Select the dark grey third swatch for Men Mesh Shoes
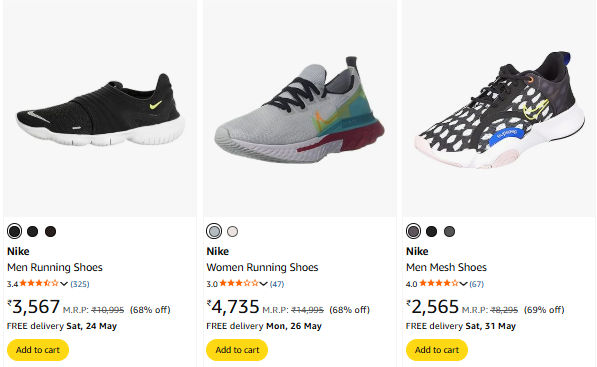 tap(449, 231)
